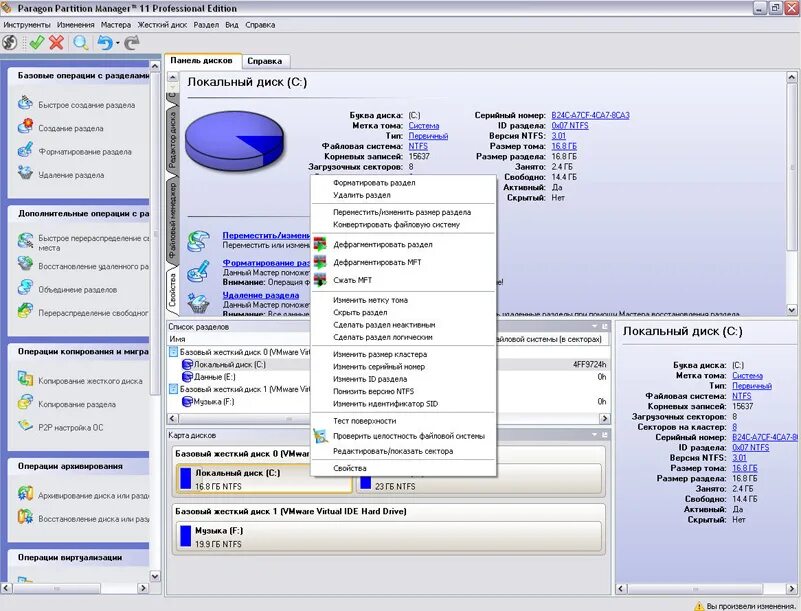Click Дефрагментировать раздел menu icon
Screen dimensions: 801x611
320,244
